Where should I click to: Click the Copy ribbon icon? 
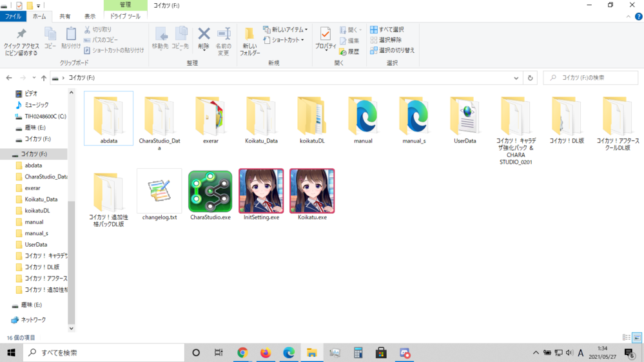click(50, 33)
